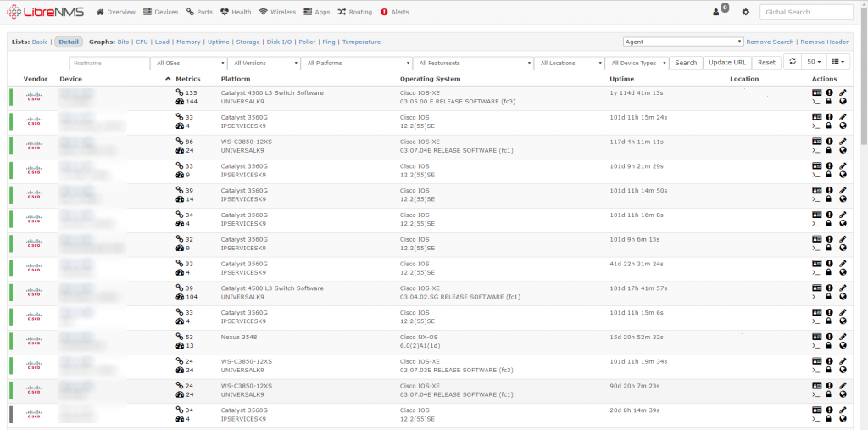Open alerts icon for Nexus 3548 row
Image resolution: width=868 pixels, height=430 pixels.
[x=829, y=337]
